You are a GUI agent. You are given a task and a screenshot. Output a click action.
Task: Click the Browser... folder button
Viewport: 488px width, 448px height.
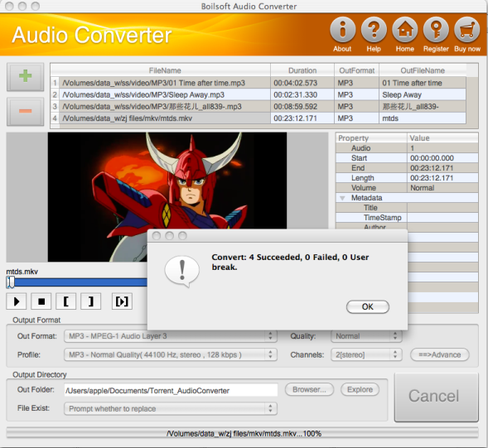click(x=309, y=389)
